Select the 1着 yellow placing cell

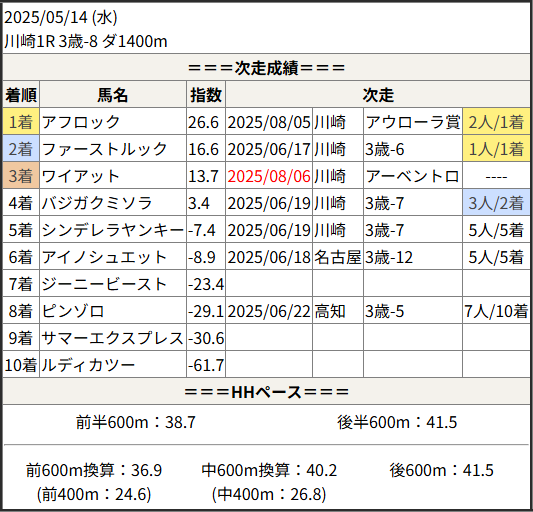[x=21, y=122]
